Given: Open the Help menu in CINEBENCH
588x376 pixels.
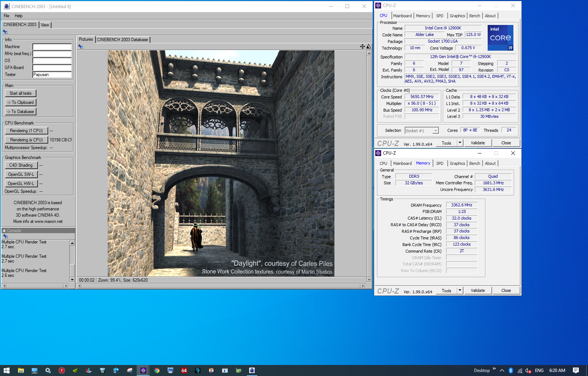Looking at the screenshot, I should (x=18, y=16).
